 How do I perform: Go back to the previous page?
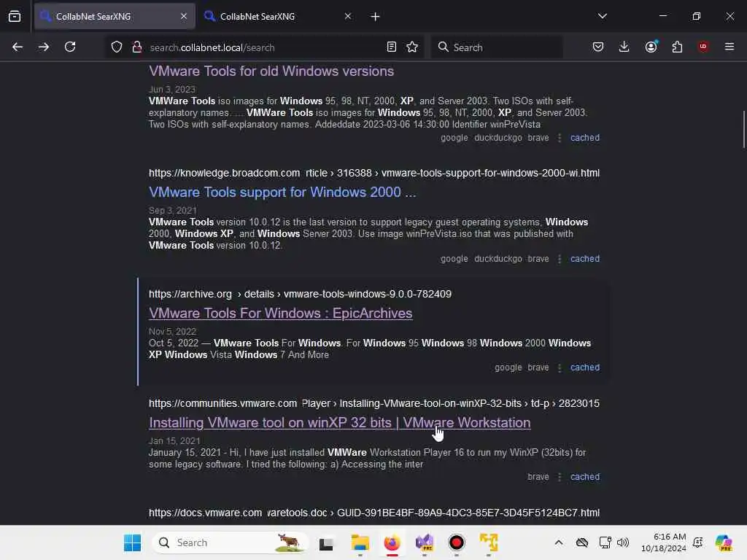[18, 47]
